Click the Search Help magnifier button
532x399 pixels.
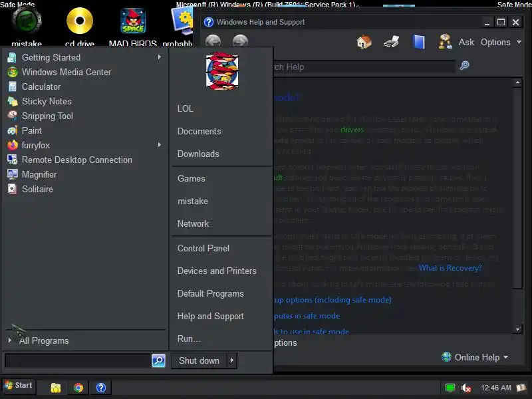(x=464, y=65)
